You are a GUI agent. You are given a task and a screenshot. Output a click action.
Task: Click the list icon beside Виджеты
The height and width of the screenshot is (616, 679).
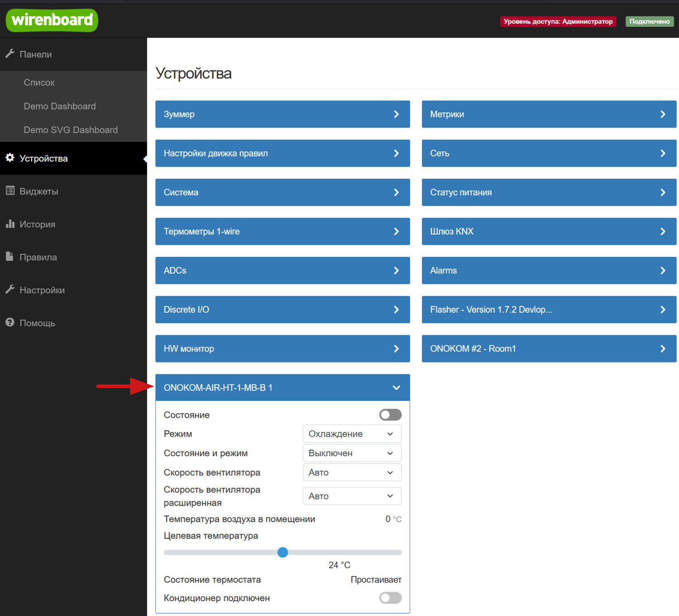(x=10, y=191)
